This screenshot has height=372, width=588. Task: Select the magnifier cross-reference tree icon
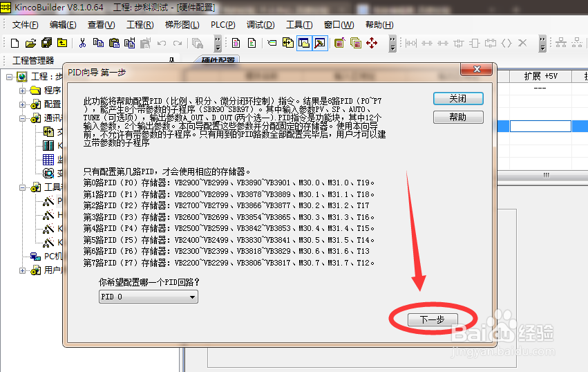(48, 174)
